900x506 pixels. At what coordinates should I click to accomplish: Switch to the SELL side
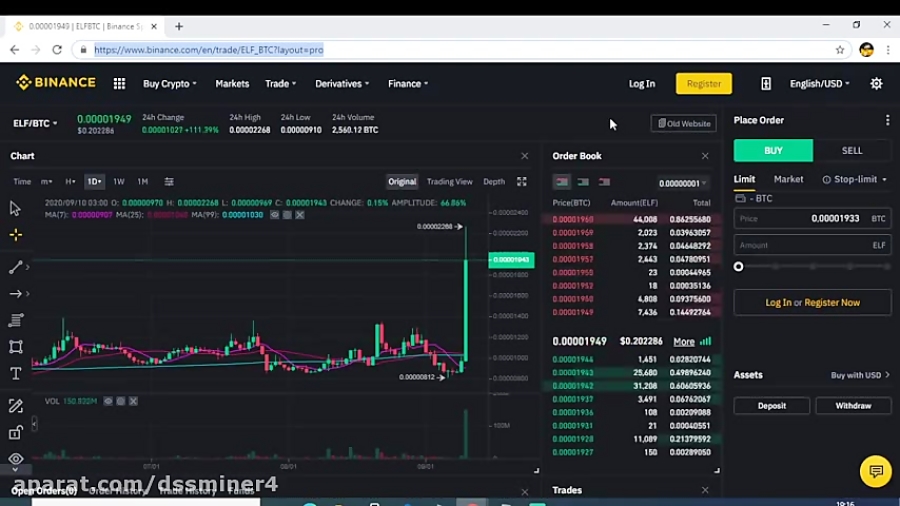tap(852, 150)
